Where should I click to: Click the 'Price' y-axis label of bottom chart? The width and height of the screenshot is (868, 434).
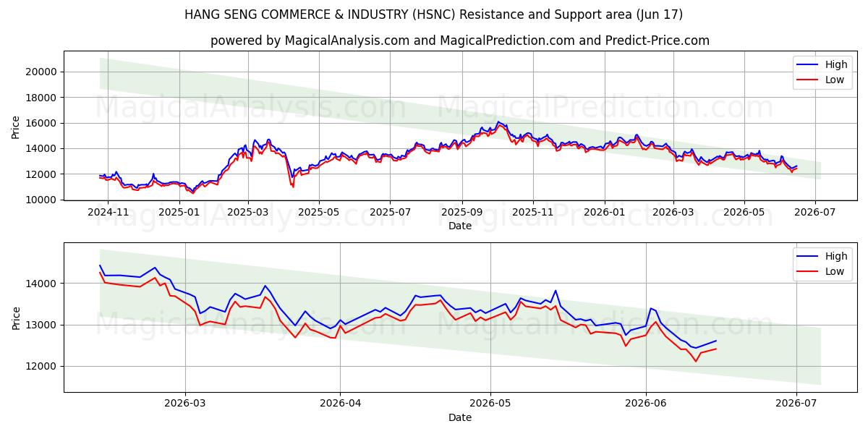pos(16,317)
